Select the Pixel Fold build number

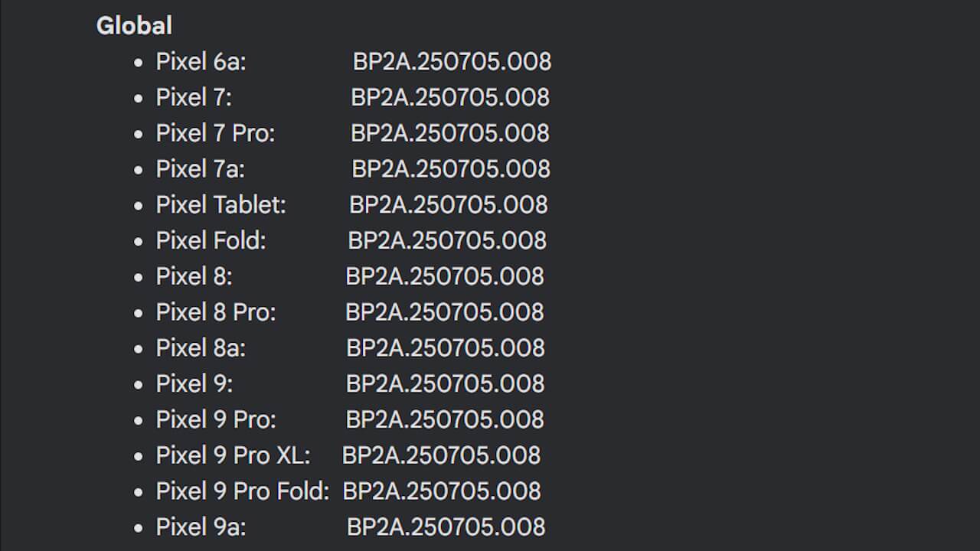pos(447,240)
